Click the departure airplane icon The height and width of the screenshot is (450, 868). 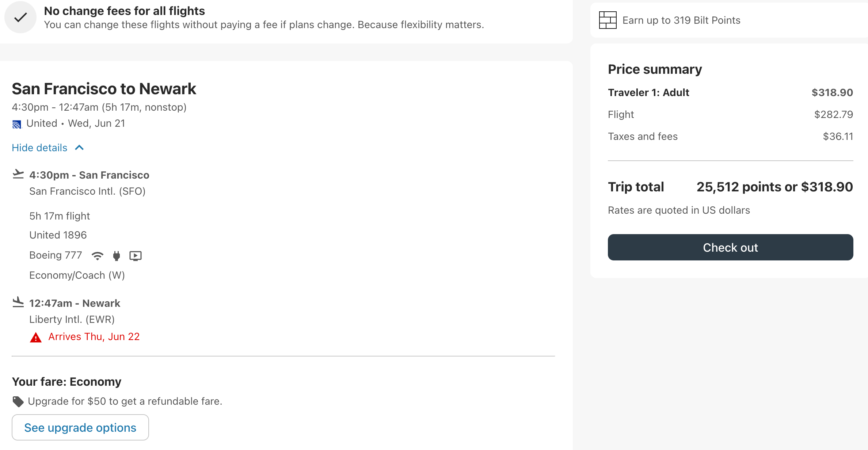(x=18, y=174)
